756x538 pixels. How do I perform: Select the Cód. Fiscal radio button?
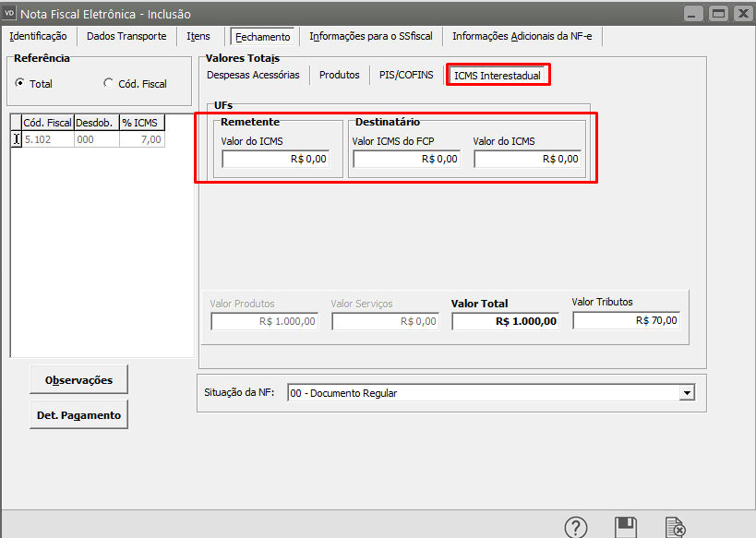[109, 83]
